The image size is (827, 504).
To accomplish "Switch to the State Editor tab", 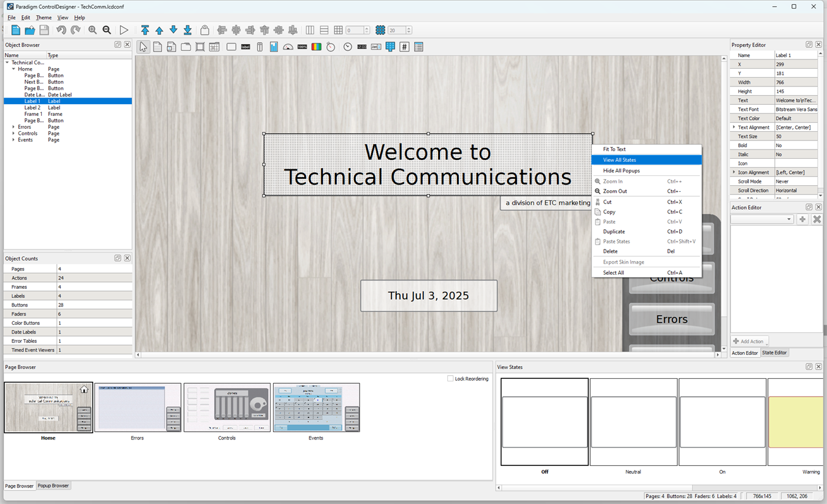I will coord(774,353).
